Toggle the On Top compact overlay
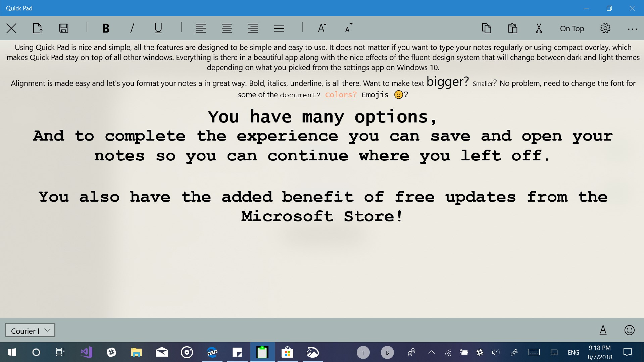The width and height of the screenshot is (644, 362). (572, 29)
